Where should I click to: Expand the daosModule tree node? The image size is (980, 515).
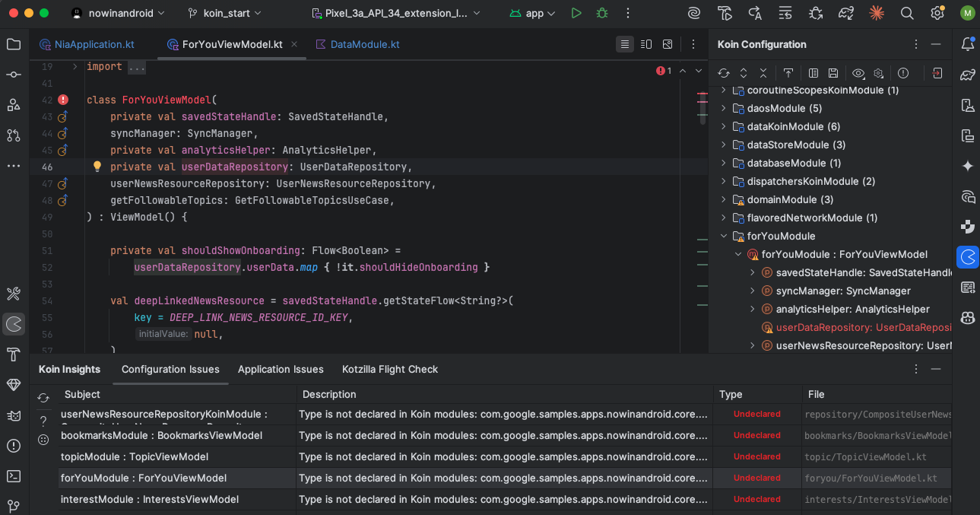(724, 109)
